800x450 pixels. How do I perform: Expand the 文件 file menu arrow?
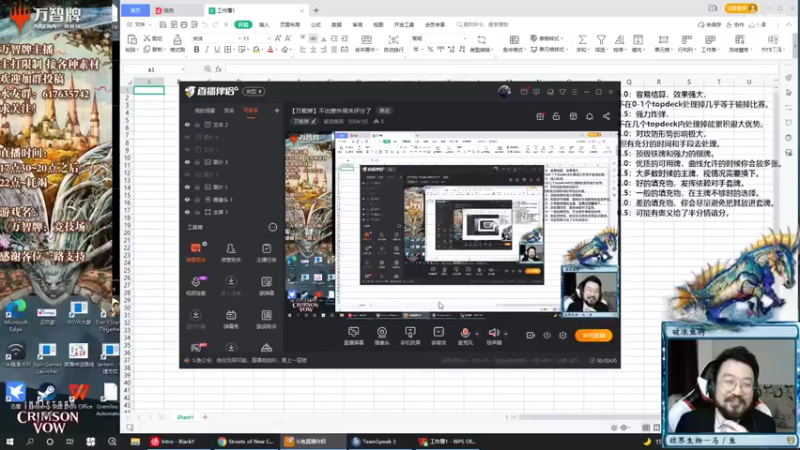[150, 24]
